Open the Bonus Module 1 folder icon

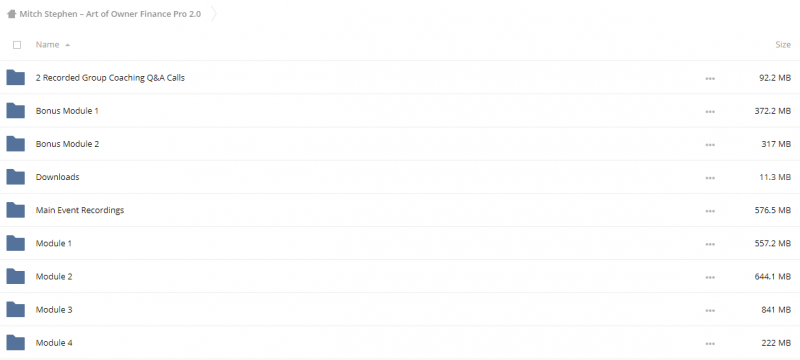(15, 111)
